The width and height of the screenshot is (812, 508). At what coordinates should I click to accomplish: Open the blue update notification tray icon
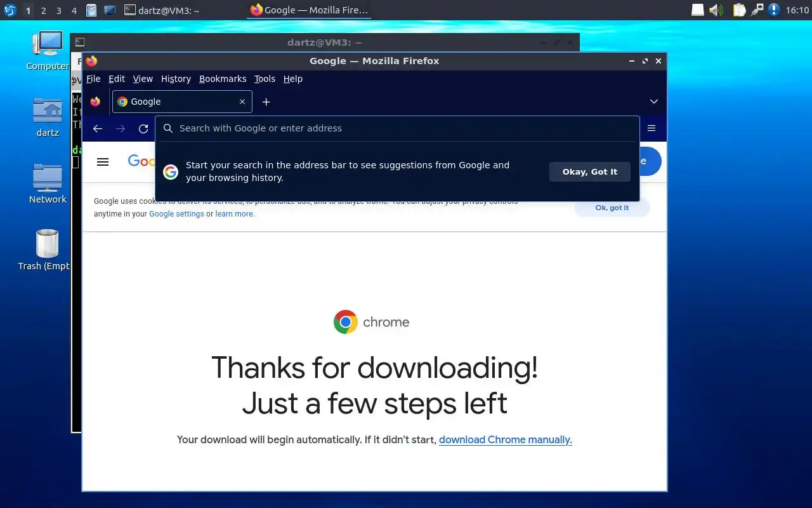point(774,10)
